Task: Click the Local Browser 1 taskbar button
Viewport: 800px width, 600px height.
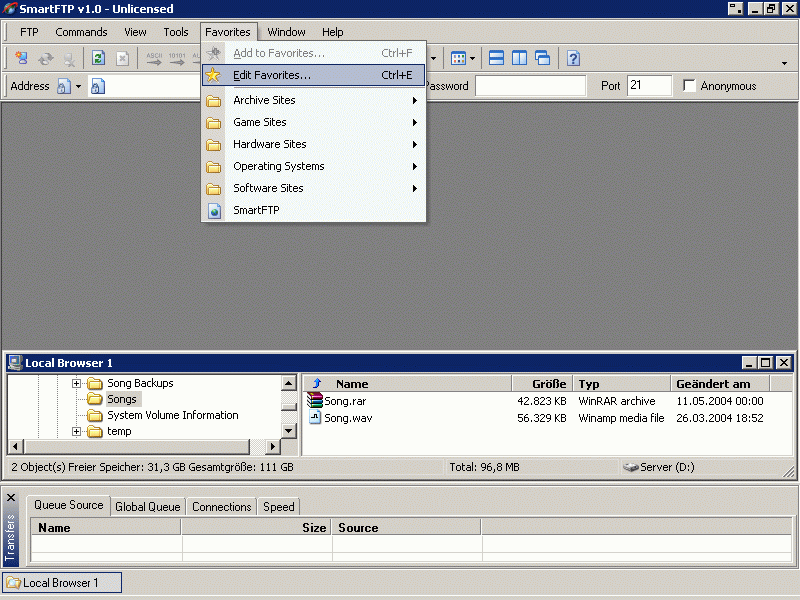Action: (61, 583)
